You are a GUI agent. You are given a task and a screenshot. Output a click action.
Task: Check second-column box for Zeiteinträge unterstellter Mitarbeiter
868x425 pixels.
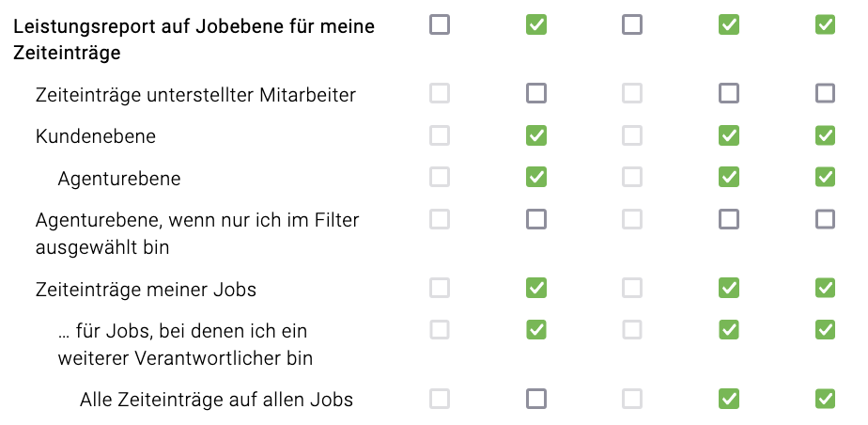coord(536,93)
